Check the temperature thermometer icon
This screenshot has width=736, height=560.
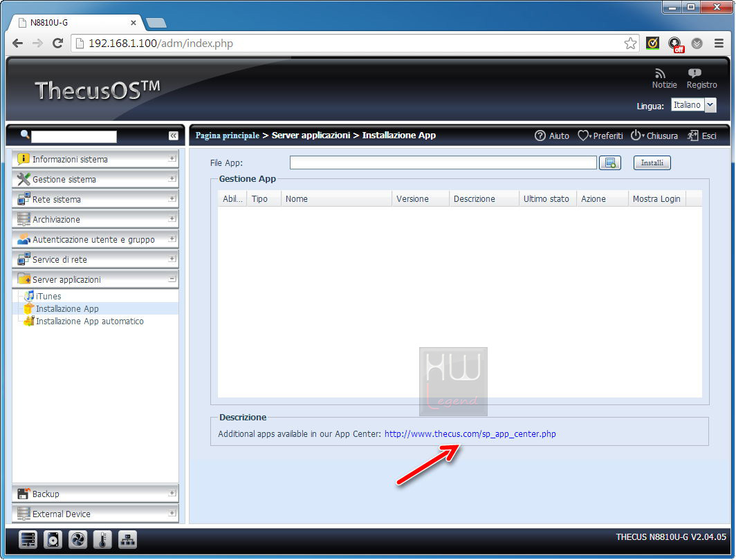point(102,540)
